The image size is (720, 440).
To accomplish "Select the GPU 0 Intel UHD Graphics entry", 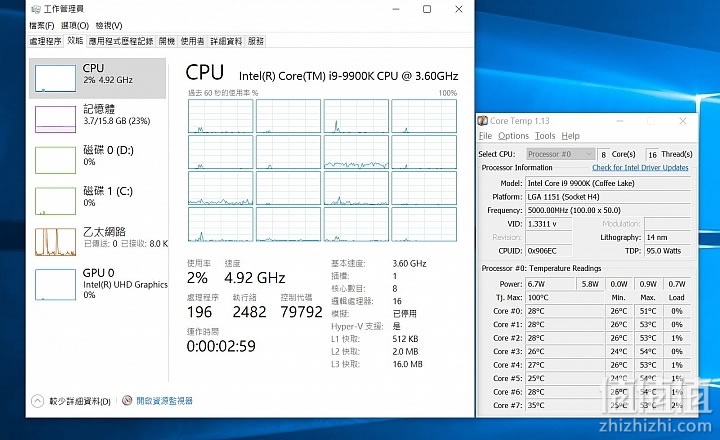I will (x=97, y=284).
